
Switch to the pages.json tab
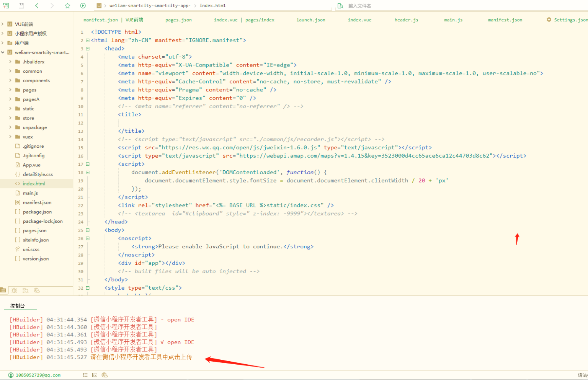click(x=178, y=20)
